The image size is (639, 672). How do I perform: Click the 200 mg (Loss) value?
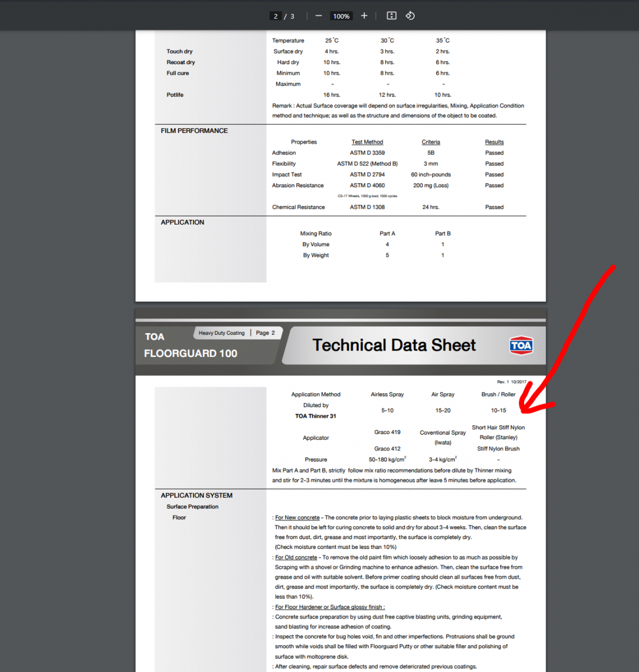click(x=431, y=185)
